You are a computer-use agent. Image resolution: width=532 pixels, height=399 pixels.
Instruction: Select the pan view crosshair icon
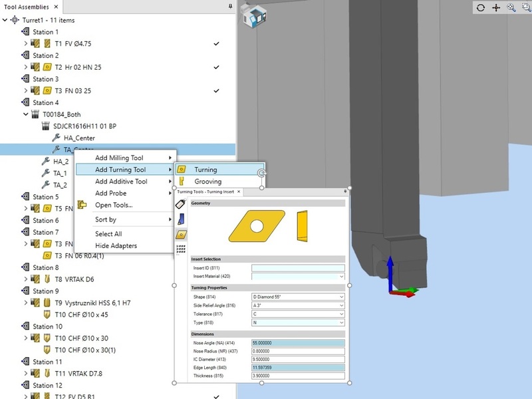click(497, 8)
